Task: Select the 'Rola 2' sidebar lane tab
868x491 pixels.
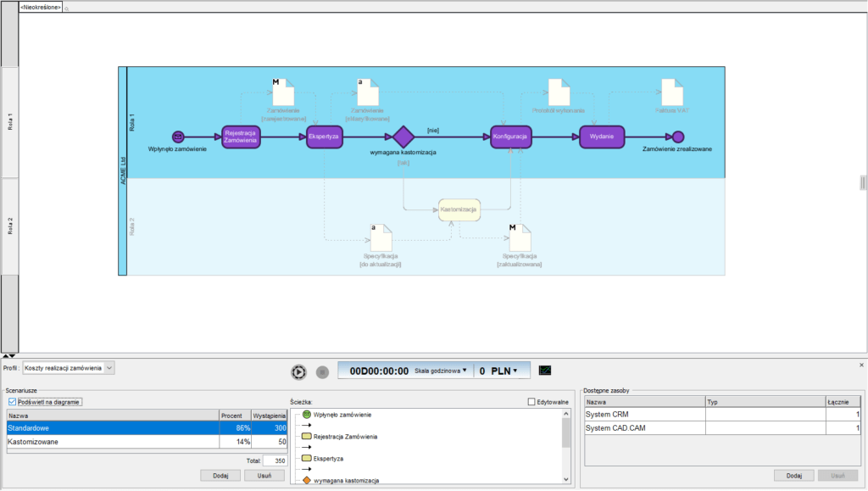Action: pyautogui.click(x=10, y=226)
